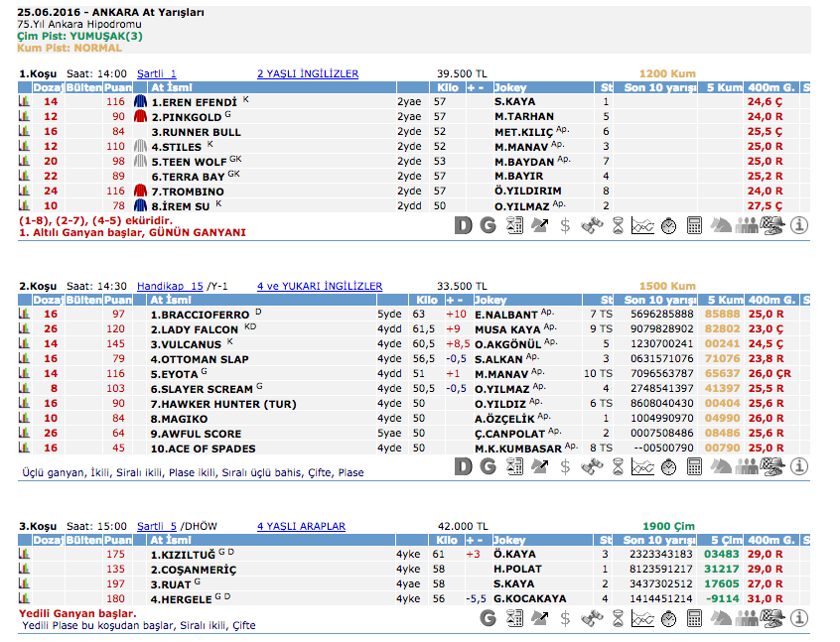The width and height of the screenshot is (840, 642).
Task: Click the red jockey silk next to PINKGOLD
Action: tap(139, 117)
